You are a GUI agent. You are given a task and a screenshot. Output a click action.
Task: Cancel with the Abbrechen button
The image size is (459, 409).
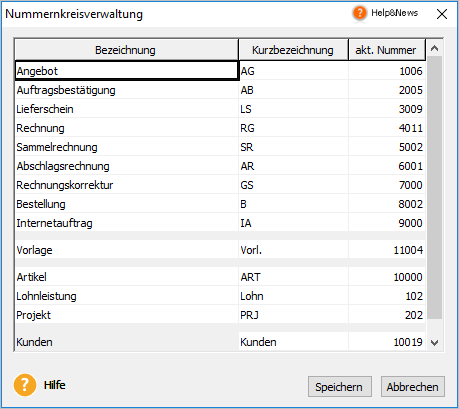point(412,387)
